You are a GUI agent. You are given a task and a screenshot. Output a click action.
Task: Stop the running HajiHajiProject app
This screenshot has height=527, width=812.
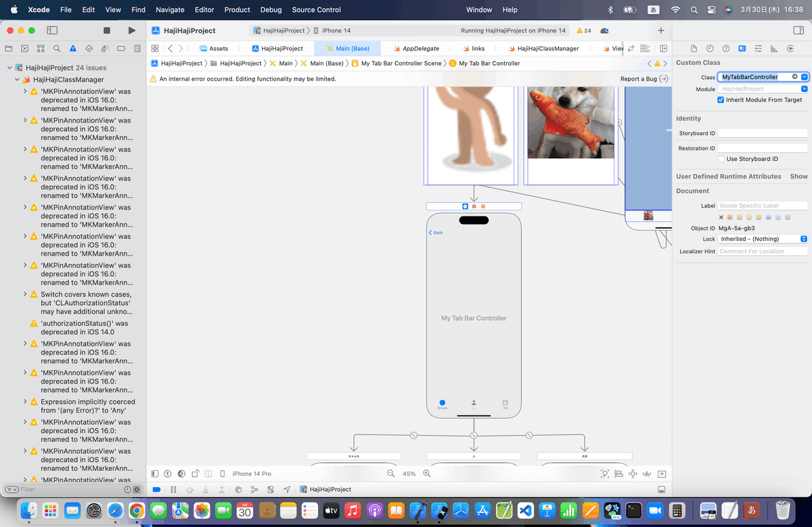point(106,30)
